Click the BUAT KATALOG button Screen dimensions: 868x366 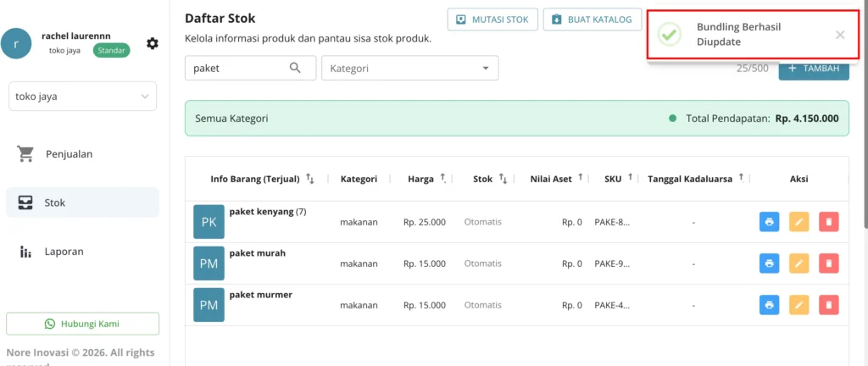[593, 19]
